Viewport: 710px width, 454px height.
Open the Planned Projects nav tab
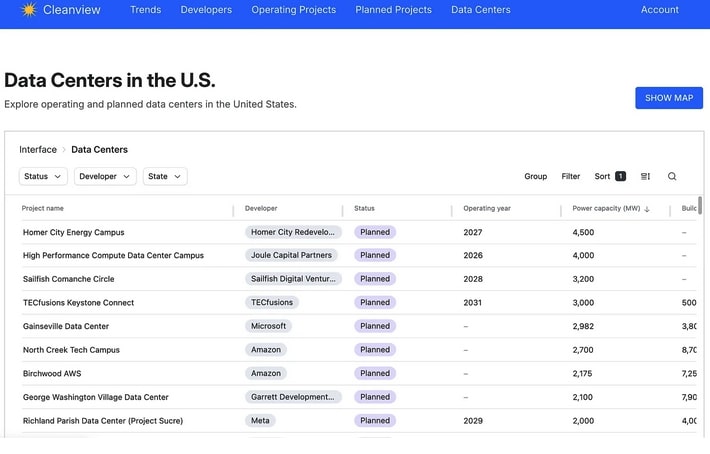[x=393, y=10]
